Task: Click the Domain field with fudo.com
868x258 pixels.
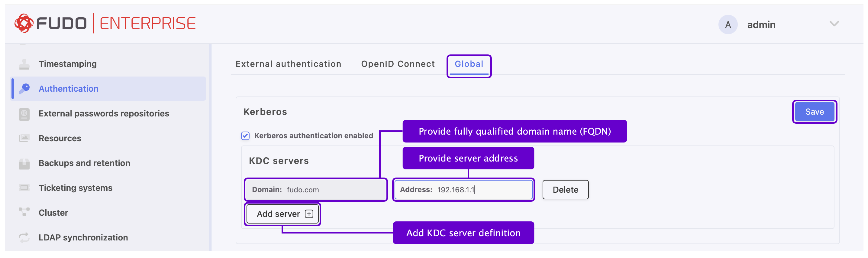Action: [315, 190]
